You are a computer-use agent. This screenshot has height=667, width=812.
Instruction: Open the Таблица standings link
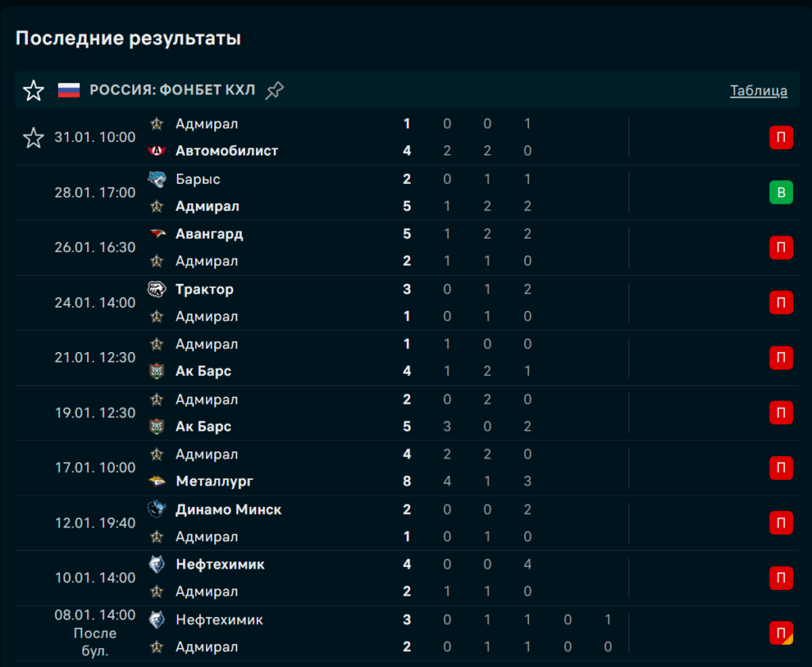[x=758, y=90]
